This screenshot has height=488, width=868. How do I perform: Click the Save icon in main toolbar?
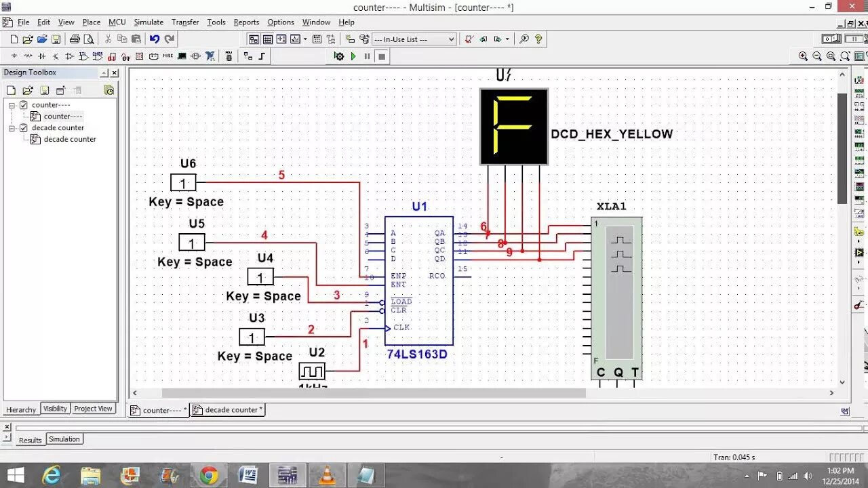pyautogui.click(x=56, y=39)
